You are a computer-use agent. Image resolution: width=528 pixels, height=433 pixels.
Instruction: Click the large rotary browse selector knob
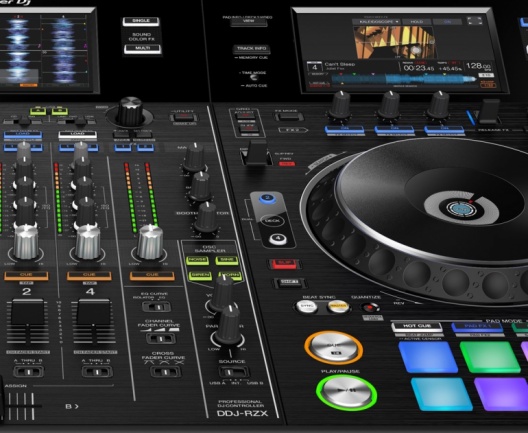point(130,111)
